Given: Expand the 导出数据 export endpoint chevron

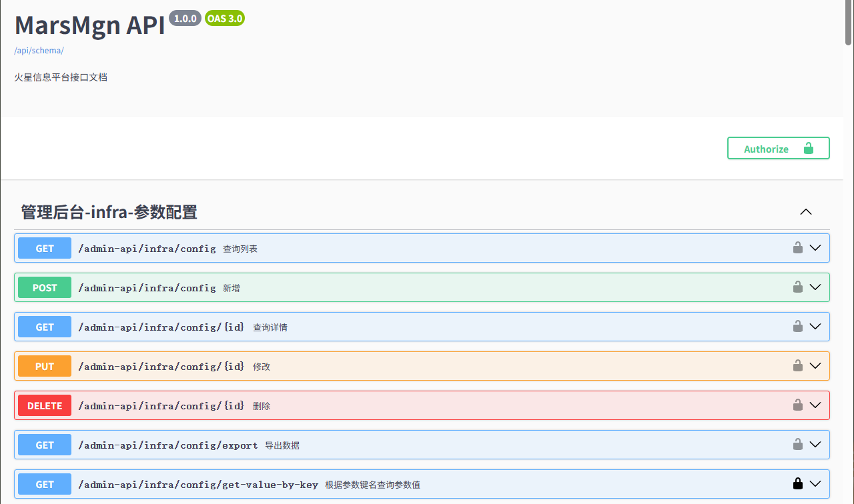Looking at the screenshot, I should pos(815,445).
